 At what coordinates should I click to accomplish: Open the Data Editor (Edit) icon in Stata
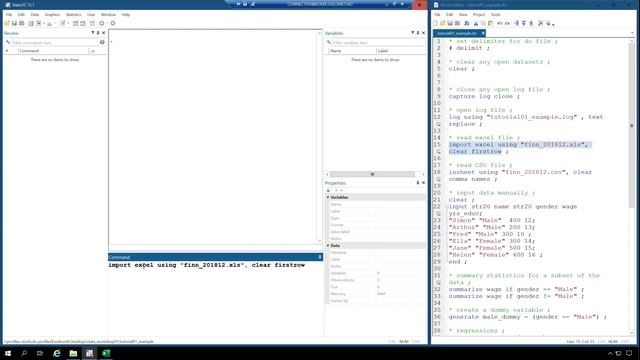(76, 23)
